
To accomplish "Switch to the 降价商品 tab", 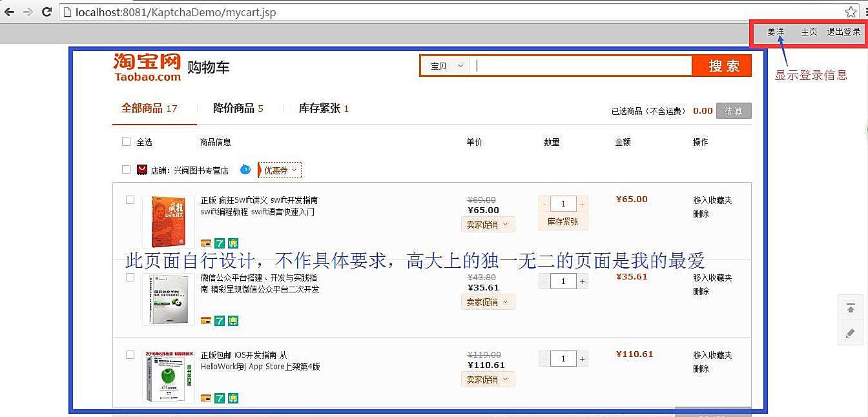I will (x=238, y=108).
